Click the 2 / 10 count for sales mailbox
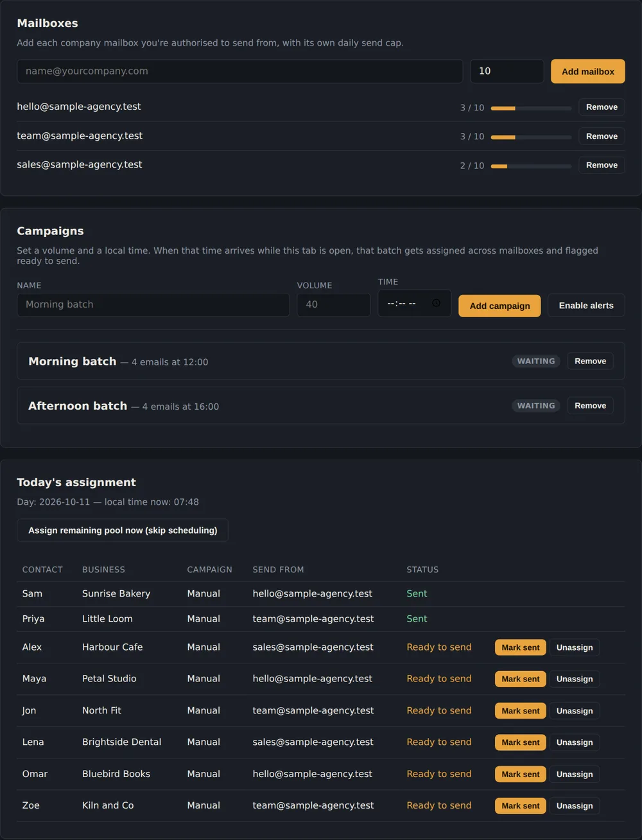Image resolution: width=642 pixels, height=840 pixels. pos(472,166)
